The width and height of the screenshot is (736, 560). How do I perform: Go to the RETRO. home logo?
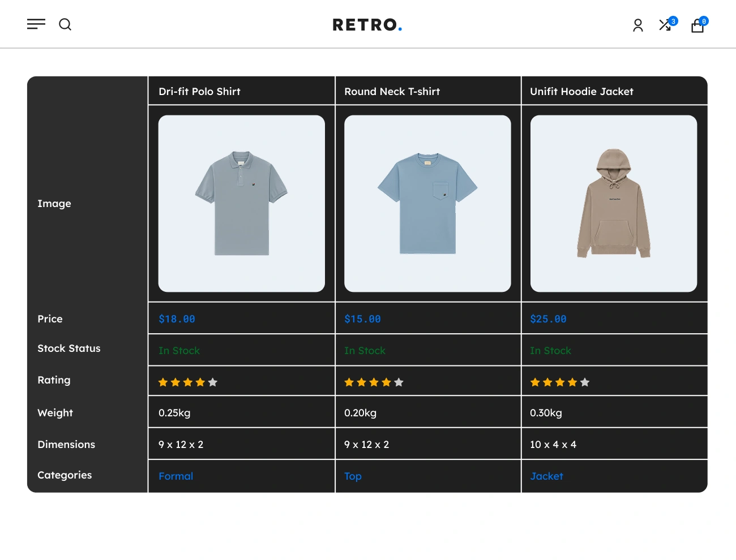click(x=367, y=25)
